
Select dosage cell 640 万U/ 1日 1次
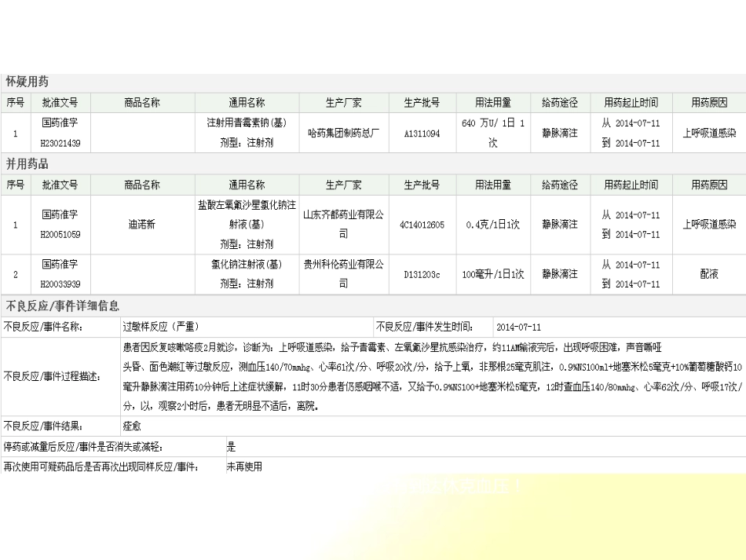point(493,133)
